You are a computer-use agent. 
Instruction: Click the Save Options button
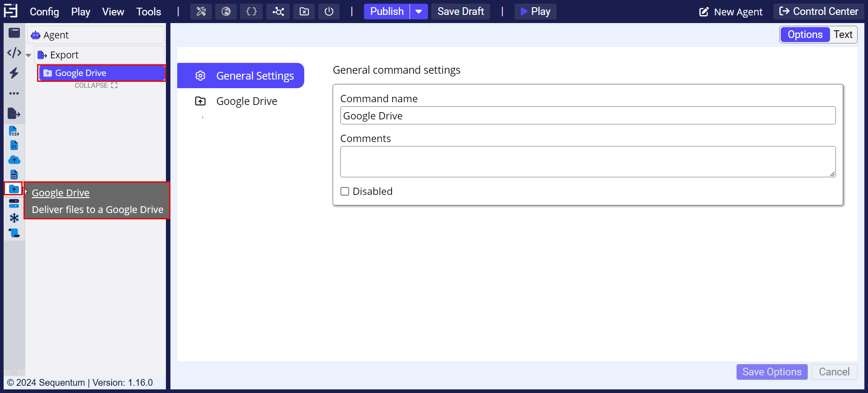click(772, 372)
